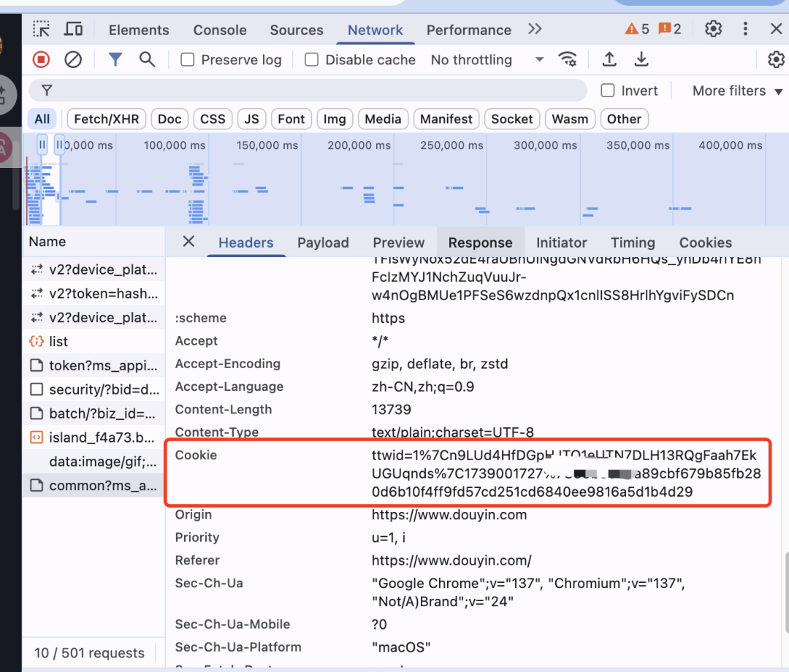Check the Disable cache checkbox
The height and width of the screenshot is (672, 789).
312,60
